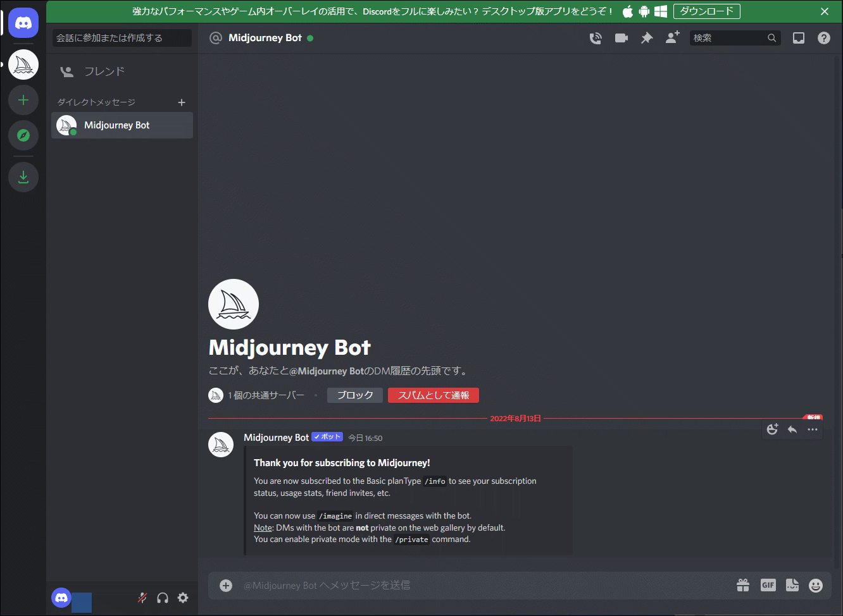Add friends to the DM
Screen dimensions: 843x616
[x=672, y=38]
